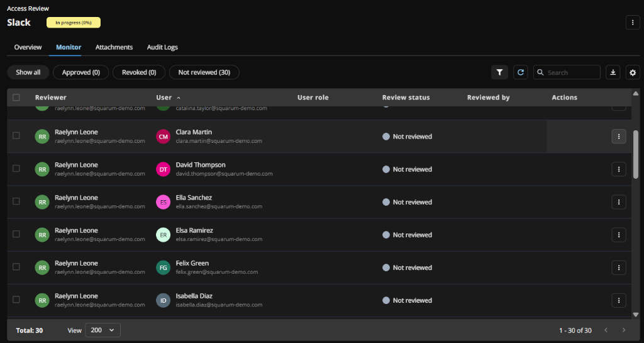The width and height of the screenshot is (644, 343).
Task: Click Not reviewed status in Clara Martin row
Action: click(x=407, y=137)
